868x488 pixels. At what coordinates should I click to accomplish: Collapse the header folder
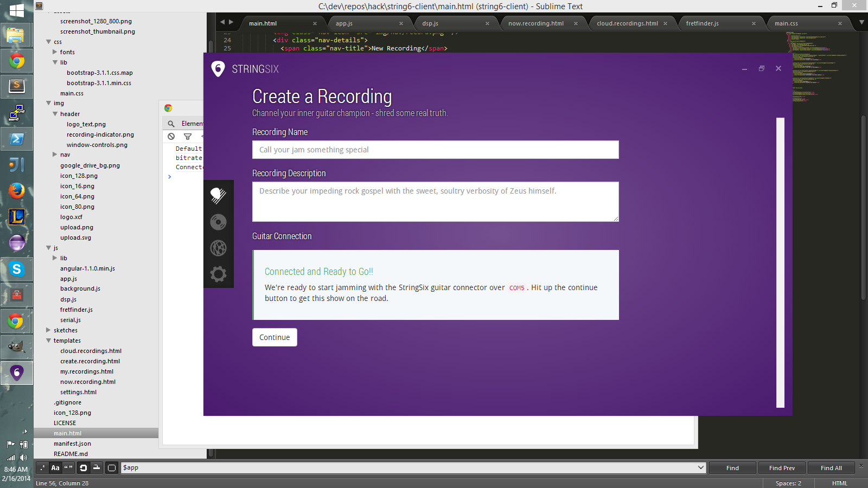(x=55, y=114)
